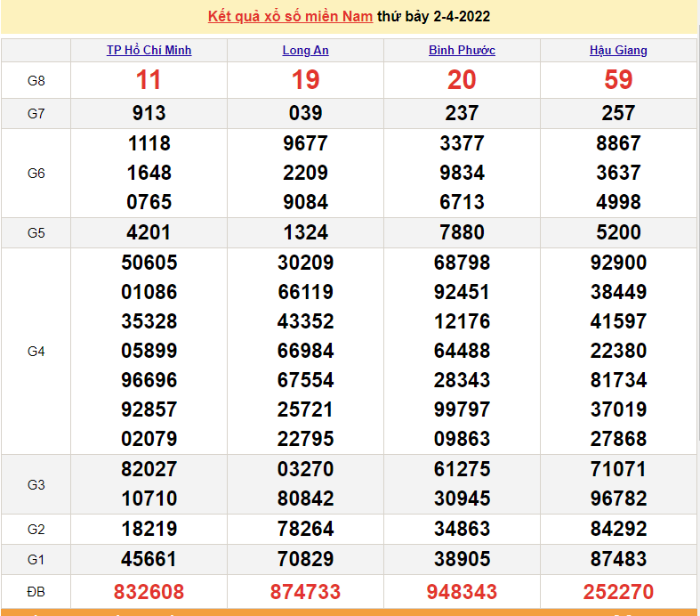Select the G8 number 59 for Hậu Giang
The image size is (700, 616).
point(618,80)
